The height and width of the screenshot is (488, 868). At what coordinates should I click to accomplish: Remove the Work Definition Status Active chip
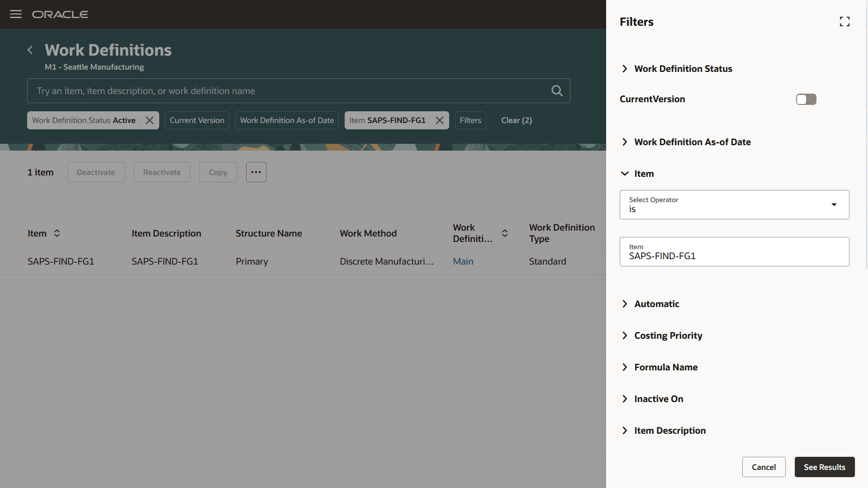coord(150,120)
